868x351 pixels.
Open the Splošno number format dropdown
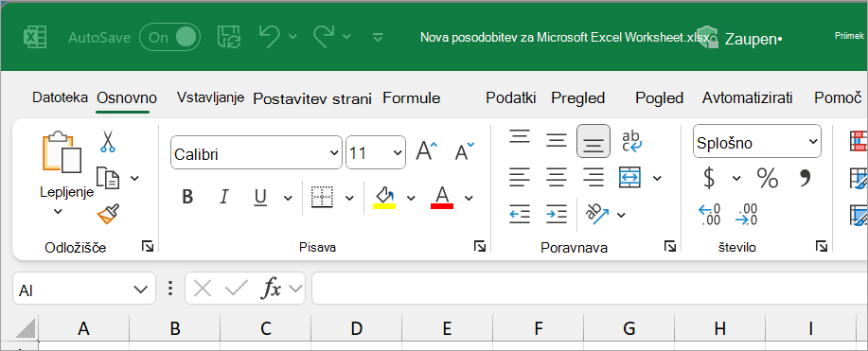pos(756,142)
